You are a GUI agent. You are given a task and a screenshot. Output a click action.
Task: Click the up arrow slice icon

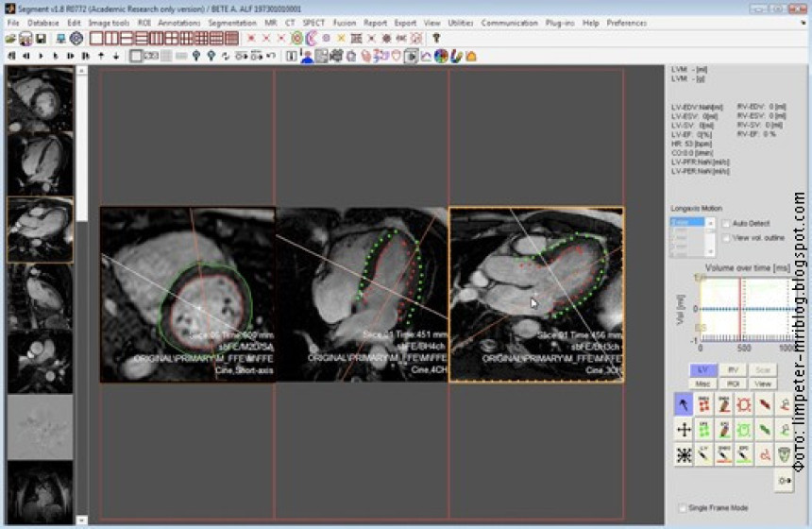(101, 56)
